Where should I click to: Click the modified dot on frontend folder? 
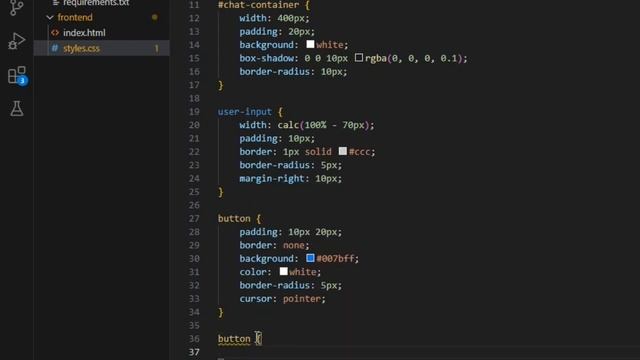tap(155, 18)
